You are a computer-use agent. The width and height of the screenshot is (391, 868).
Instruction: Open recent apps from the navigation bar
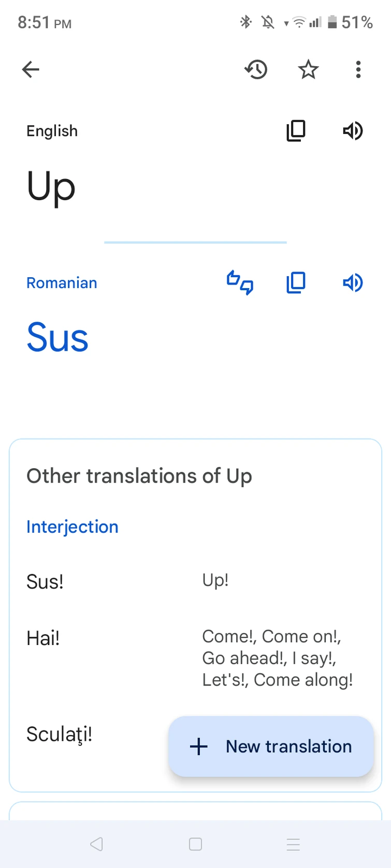click(x=293, y=844)
